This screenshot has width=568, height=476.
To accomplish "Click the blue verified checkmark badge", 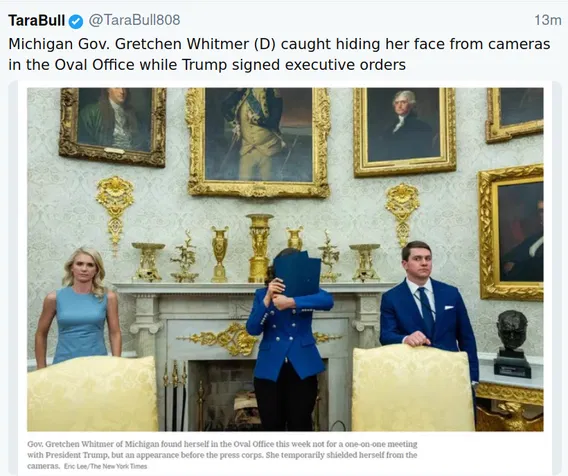I will [x=76, y=21].
